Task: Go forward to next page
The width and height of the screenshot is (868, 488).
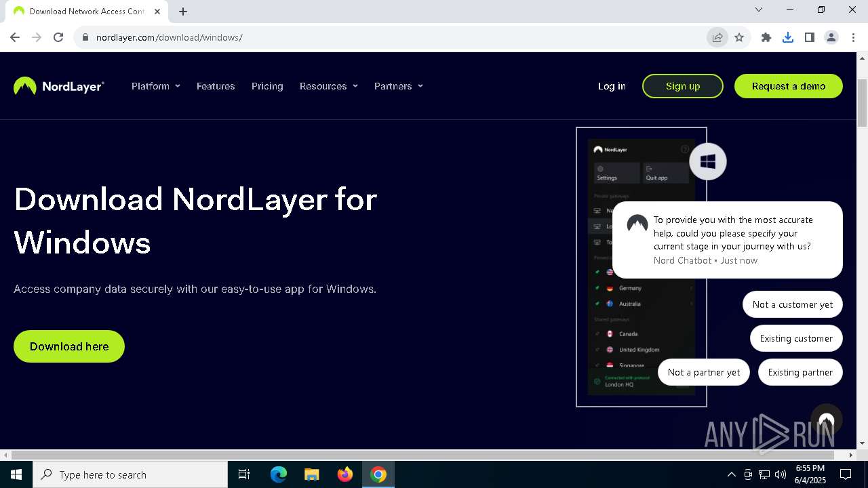Action: tap(37, 37)
